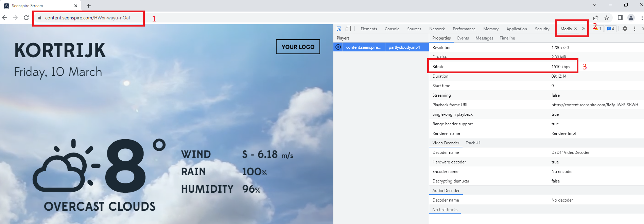Click the warnings count badge
The width and height of the screenshot is (644, 224).
click(598, 29)
